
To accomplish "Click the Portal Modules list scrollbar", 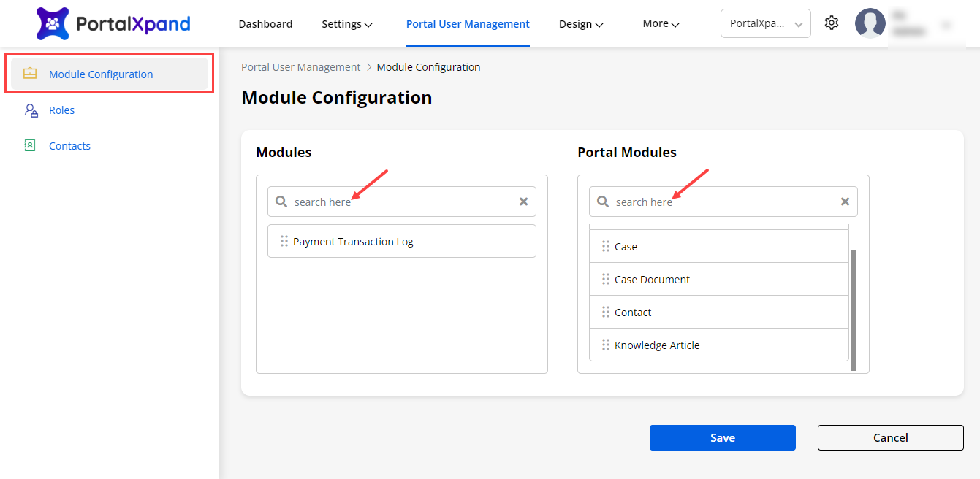I will [x=853, y=310].
